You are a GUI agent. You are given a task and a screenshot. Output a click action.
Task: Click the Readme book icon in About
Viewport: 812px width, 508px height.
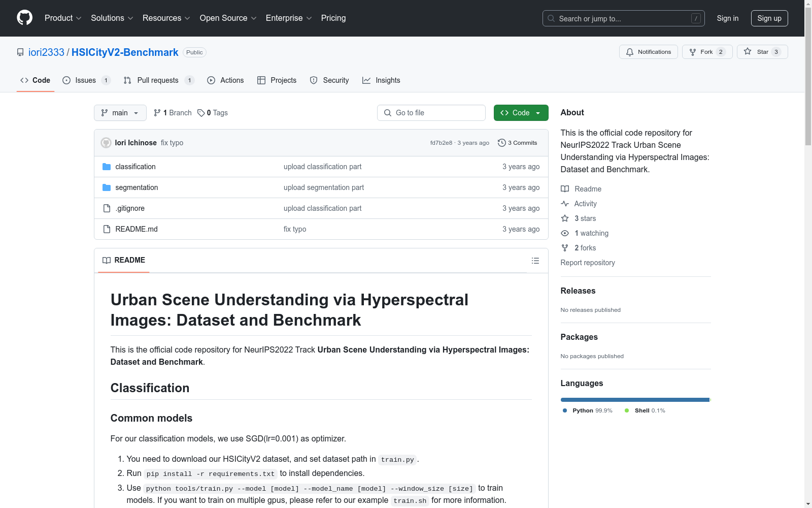565,189
